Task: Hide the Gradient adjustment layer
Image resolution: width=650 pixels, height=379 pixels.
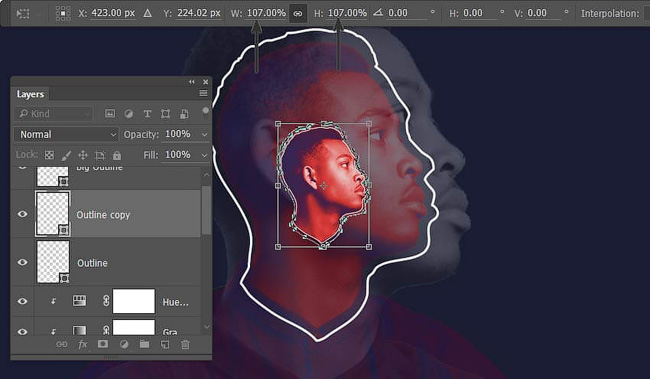Action: tap(22, 331)
